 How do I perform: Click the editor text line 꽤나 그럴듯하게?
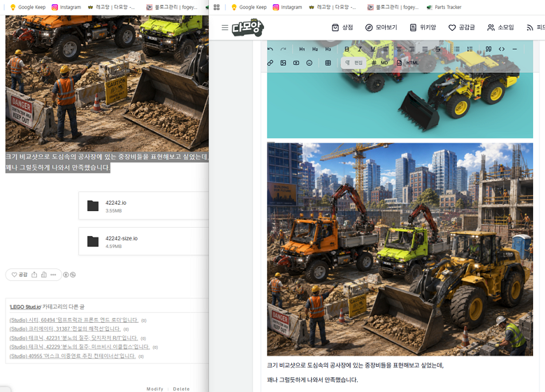[312, 379]
